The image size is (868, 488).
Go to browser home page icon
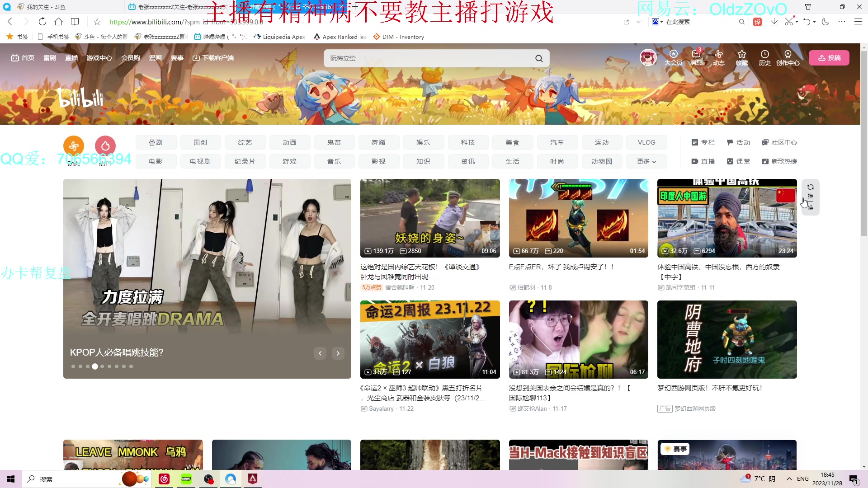58,22
